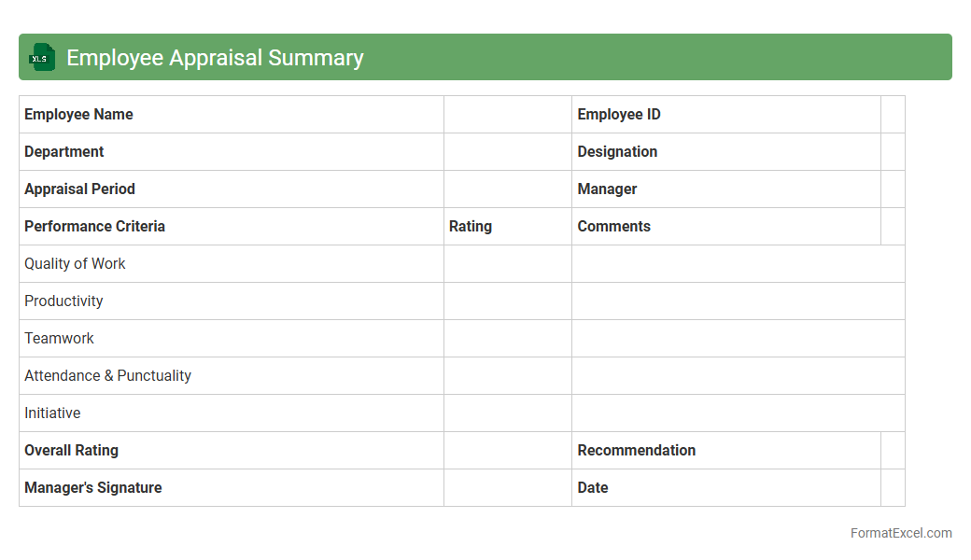
Task: Click the Manager's Signature field
Action: [507, 488]
